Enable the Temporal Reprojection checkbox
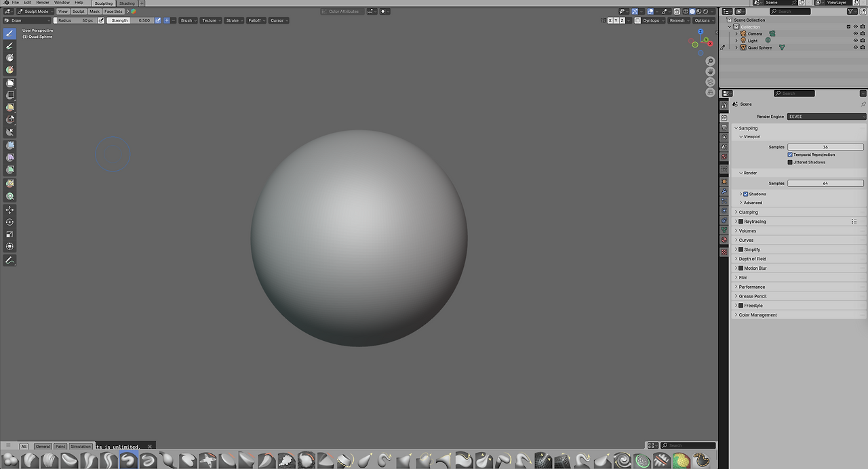 tap(790, 155)
